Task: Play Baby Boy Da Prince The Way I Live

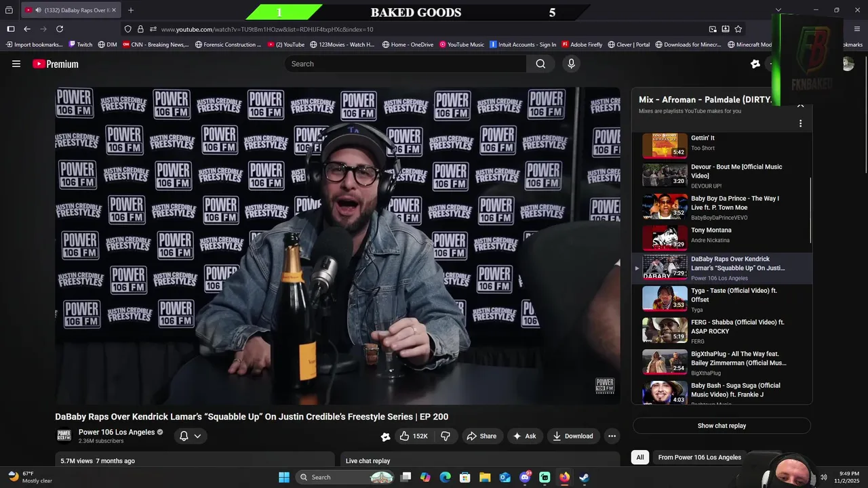Action: pos(721,207)
